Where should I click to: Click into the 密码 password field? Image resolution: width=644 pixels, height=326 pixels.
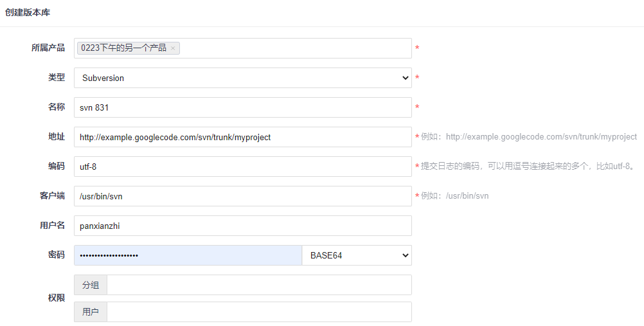click(188, 255)
